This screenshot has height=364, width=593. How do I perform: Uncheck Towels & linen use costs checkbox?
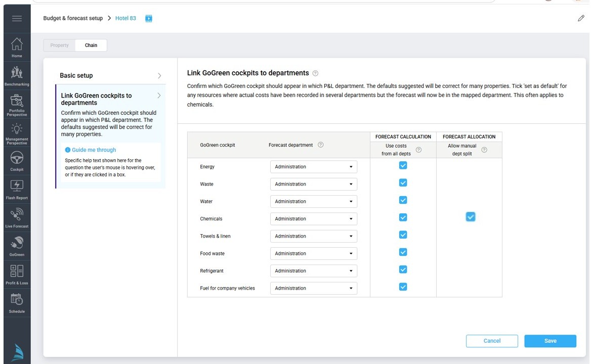[403, 235]
